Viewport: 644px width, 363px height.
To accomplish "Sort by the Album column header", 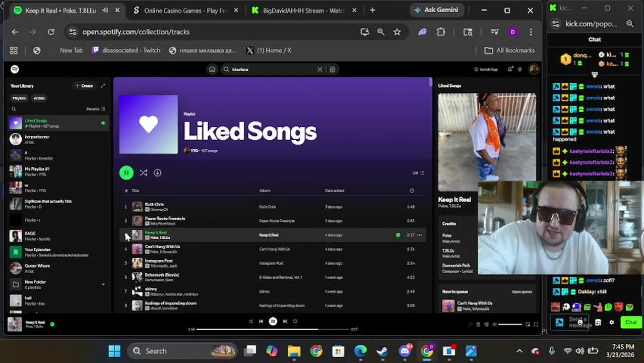I will click(x=265, y=191).
